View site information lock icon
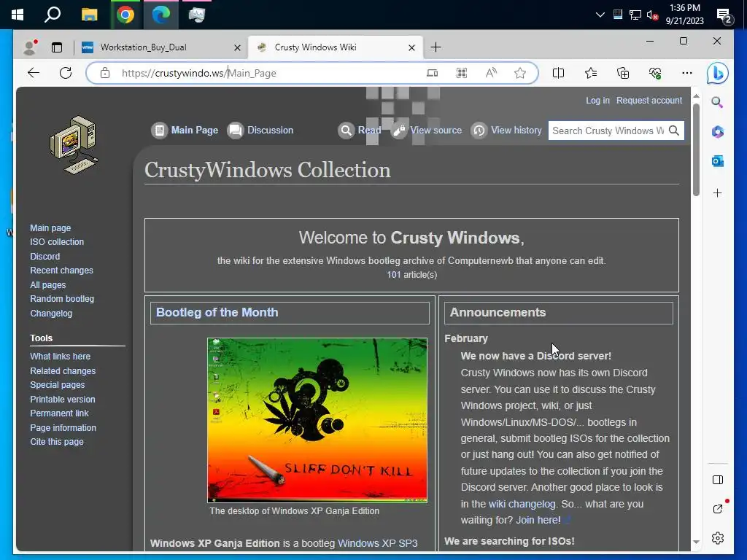 (x=105, y=73)
